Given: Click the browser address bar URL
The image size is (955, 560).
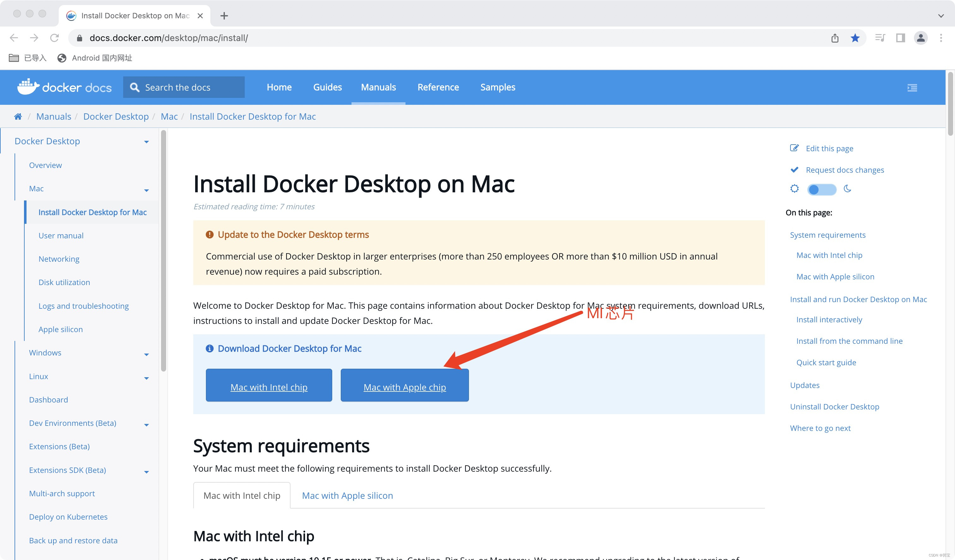Looking at the screenshot, I should (x=169, y=38).
